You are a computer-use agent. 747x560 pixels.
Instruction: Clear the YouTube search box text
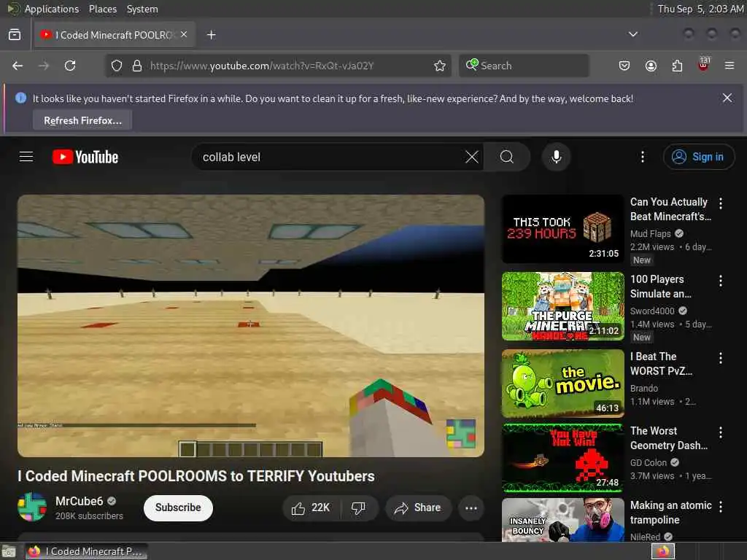pos(472,157)
